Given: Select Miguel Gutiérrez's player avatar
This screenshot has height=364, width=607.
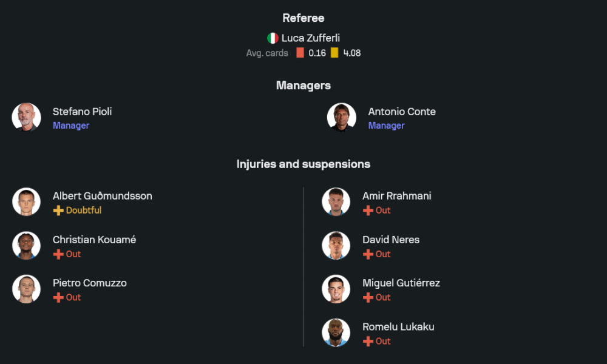Looking at the screenshot, I should 336,289.
